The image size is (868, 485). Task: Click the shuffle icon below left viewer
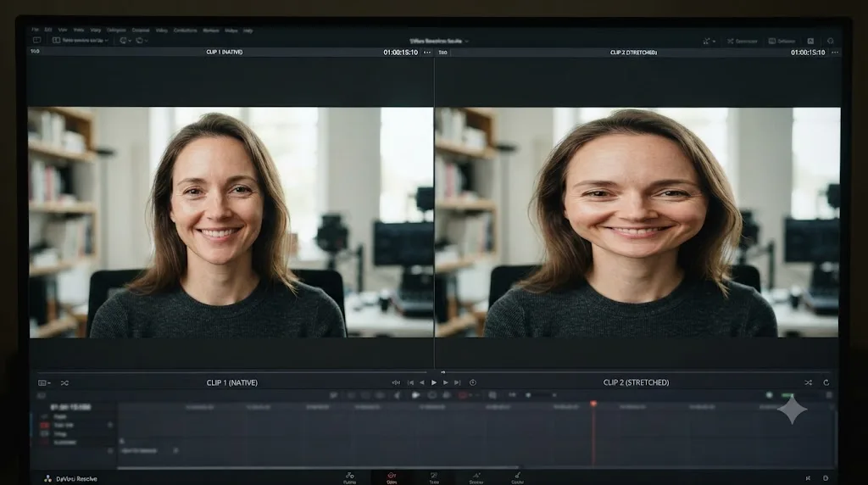coord(64,383)
